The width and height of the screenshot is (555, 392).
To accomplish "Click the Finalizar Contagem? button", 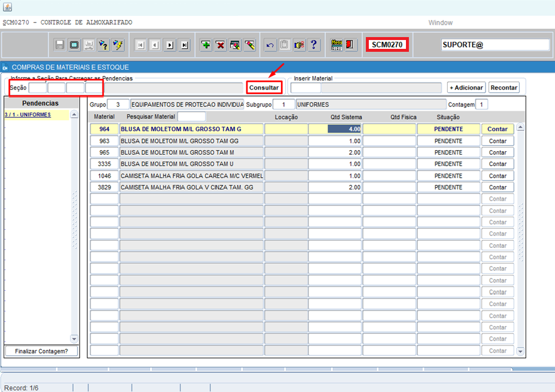I will [41, 351].
